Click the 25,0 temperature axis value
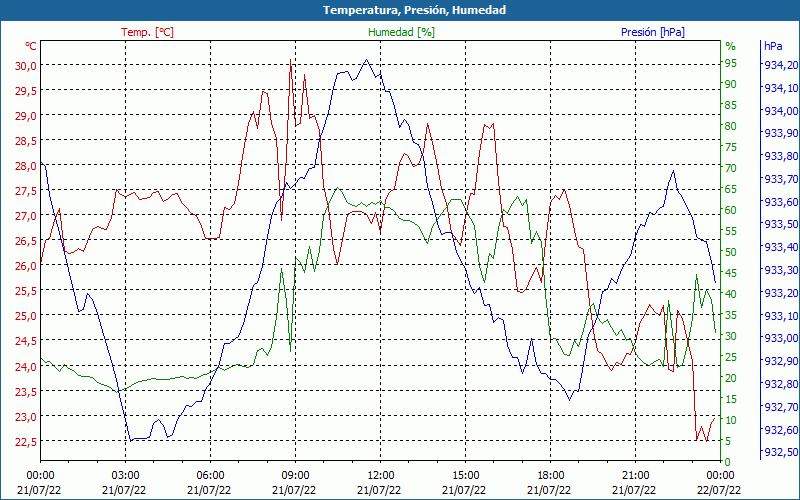This screenshot has height=500, width=800. click(27, 316)
